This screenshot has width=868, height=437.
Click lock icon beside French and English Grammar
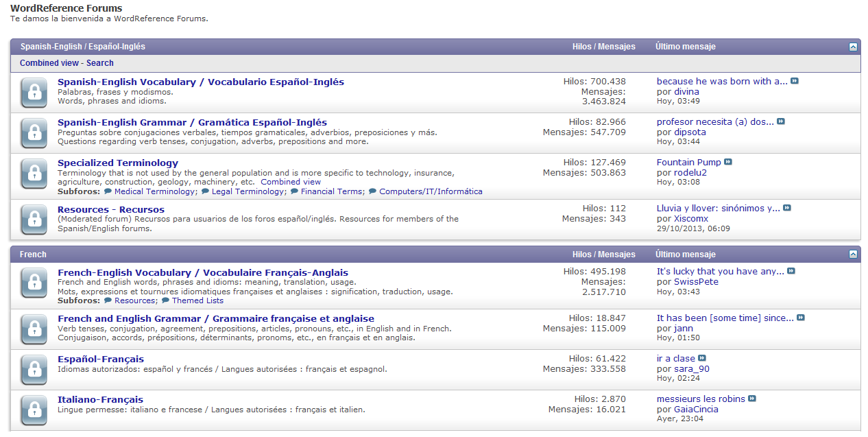[34, 329]
